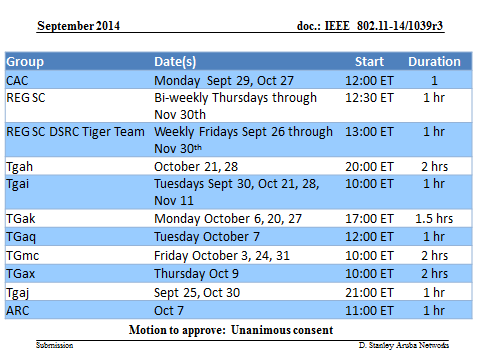The width and height of the screenshot is (480, 360).
Task: Click TGaq date Tuesday October 7
Action: point(207,237)
